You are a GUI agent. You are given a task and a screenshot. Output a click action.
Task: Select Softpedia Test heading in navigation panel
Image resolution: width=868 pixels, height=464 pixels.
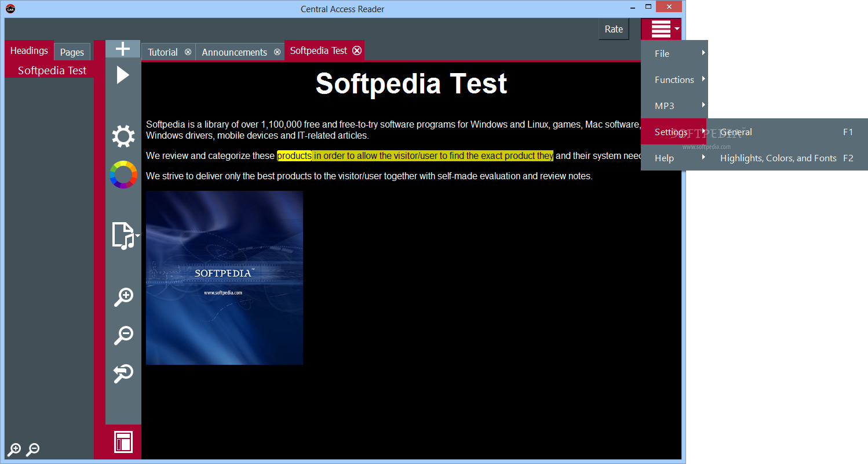pos(52,70)
